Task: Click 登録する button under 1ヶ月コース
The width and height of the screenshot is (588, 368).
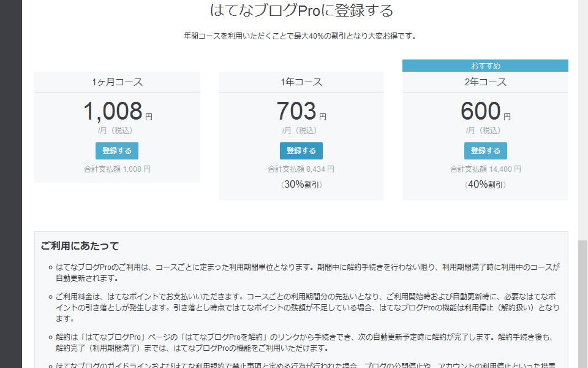Action: [x=117, y=151]
